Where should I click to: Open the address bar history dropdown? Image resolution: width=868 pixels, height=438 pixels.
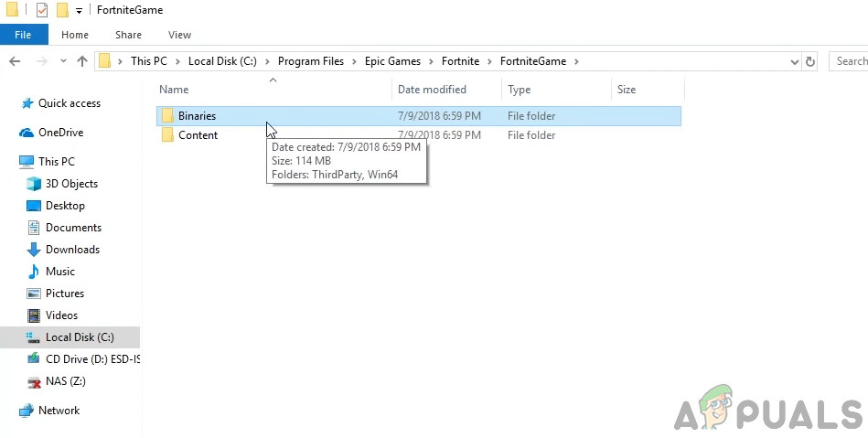coord(795,62)
